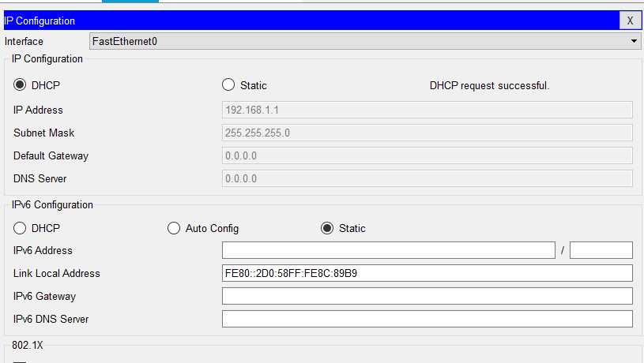Click the DNS Server field
This screenshot has width=644, height=363.
(x=427, y=179)
